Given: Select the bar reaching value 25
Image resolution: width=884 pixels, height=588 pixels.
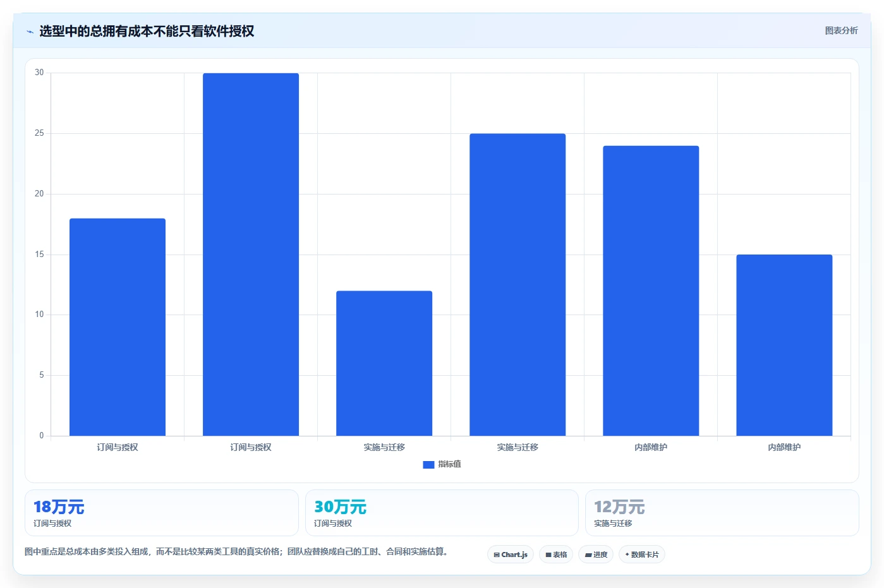Looking at the screenshot, I should pos(518,285).
